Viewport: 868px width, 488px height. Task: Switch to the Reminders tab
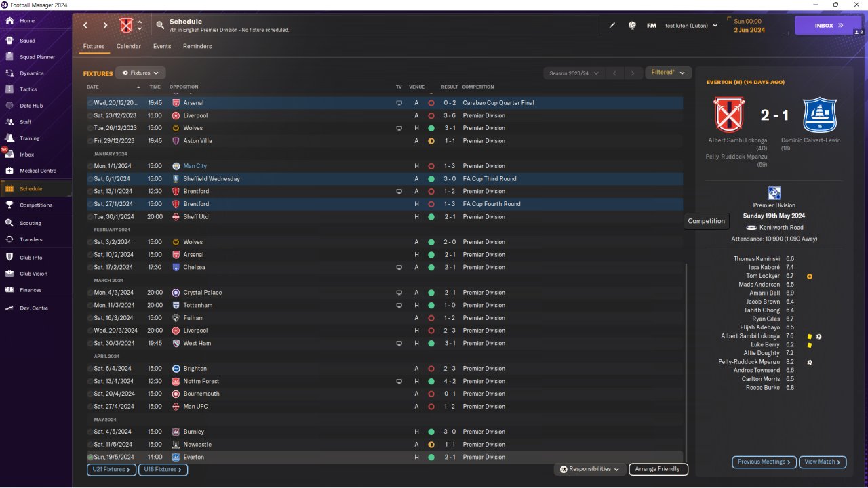click(x=197, y=46)
